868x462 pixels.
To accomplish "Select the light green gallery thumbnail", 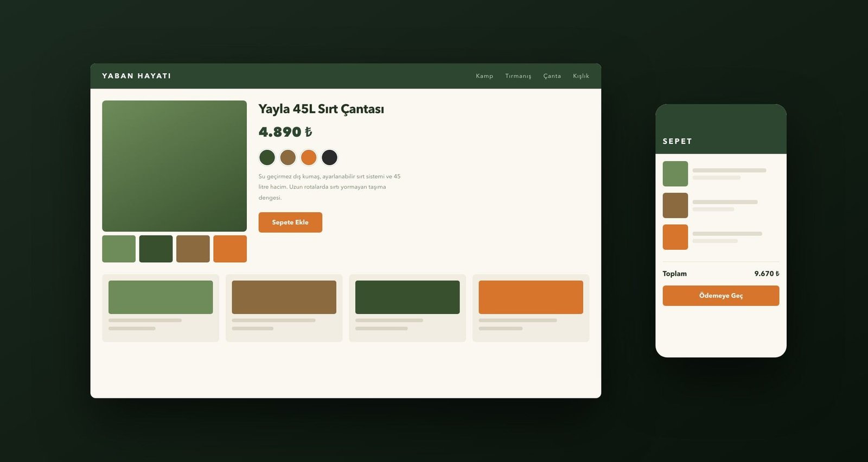I will coord(119,249).
